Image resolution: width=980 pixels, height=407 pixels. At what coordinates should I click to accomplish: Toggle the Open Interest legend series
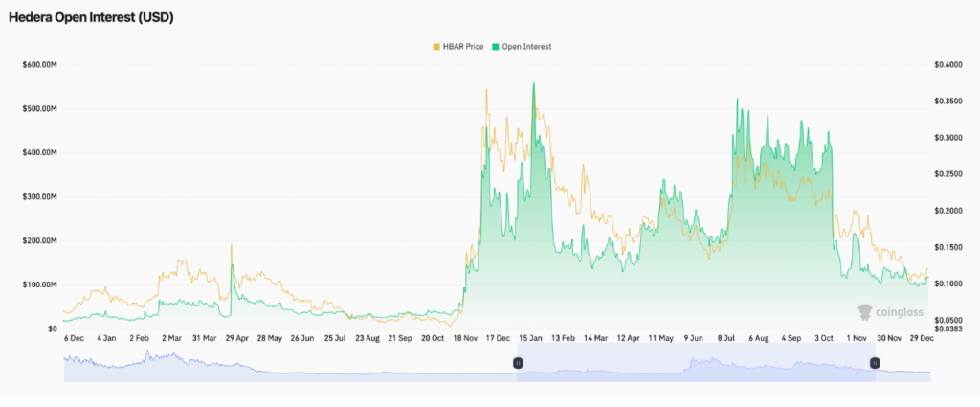pyautogui.click(x=522, y=47)
